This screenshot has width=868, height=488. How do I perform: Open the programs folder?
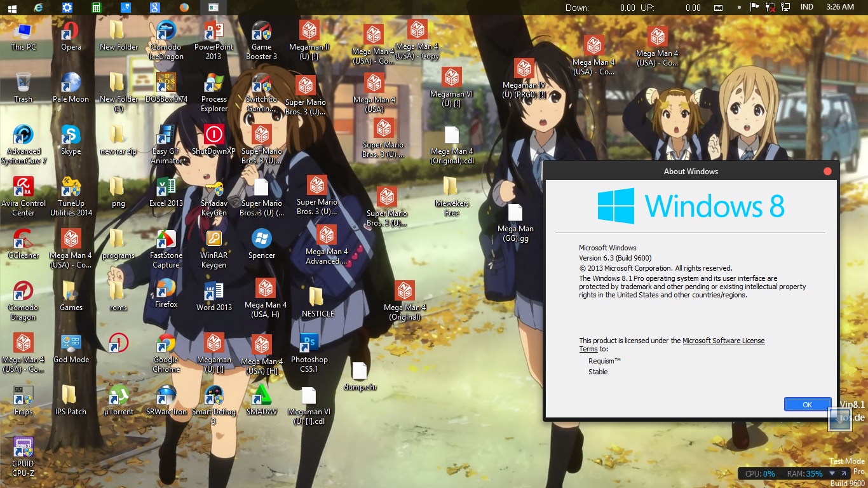[117, 244]
